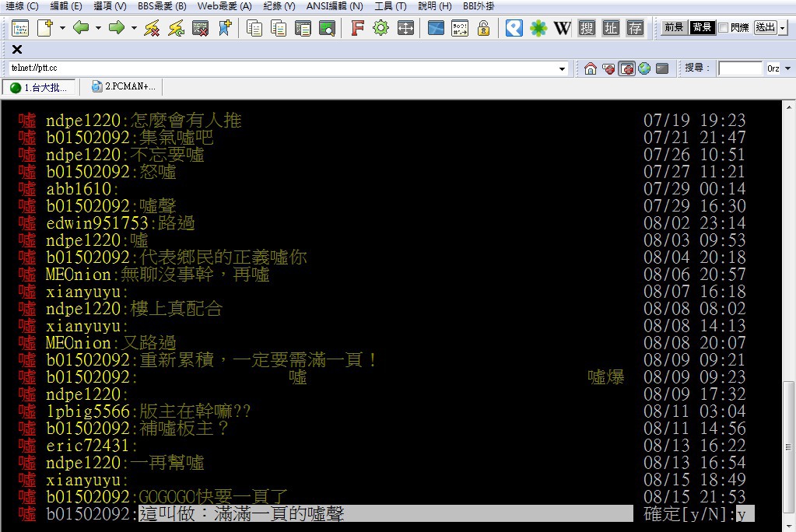Open the 前景 foreground color selector

coord(674,27)
